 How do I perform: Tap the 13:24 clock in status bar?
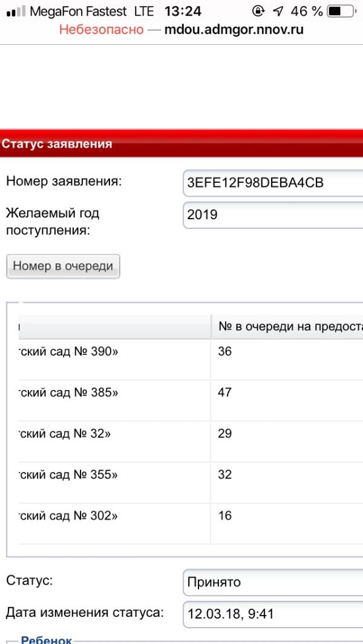[x=183, y=12]
